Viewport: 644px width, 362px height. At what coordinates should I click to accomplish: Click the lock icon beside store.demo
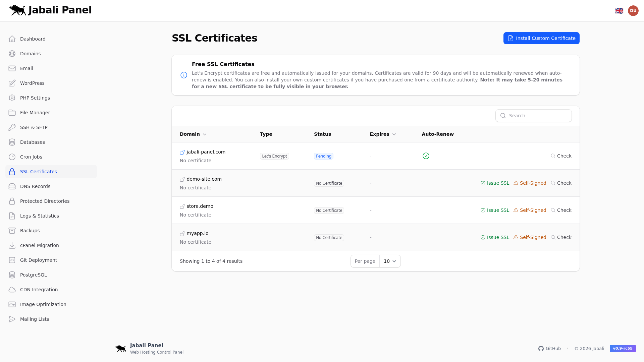coord(182,206)
